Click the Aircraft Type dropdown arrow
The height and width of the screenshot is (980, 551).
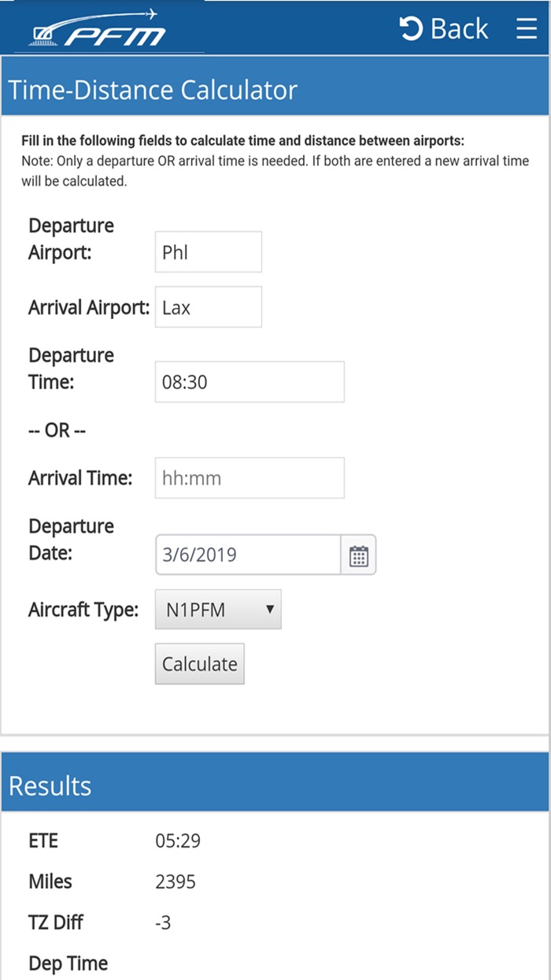270,609
